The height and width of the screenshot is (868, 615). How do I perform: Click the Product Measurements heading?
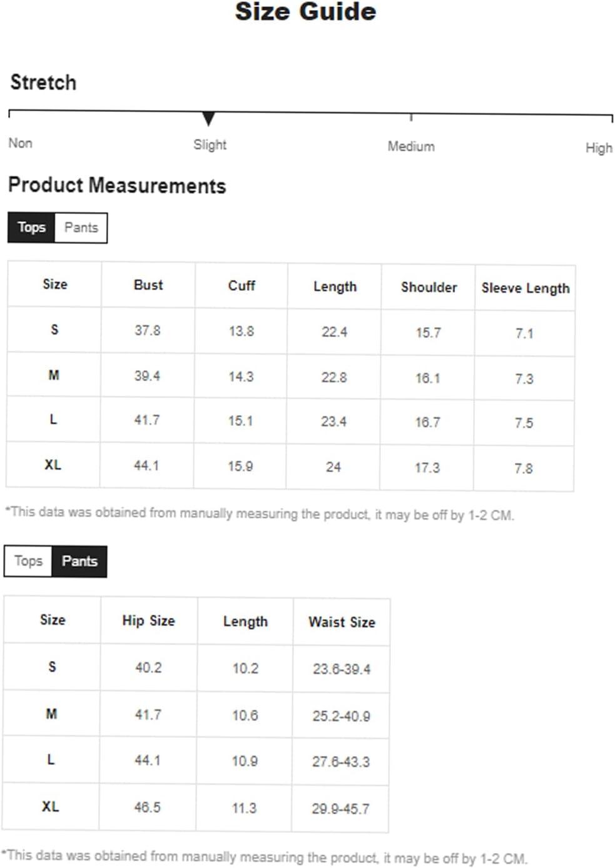(117, 186)
